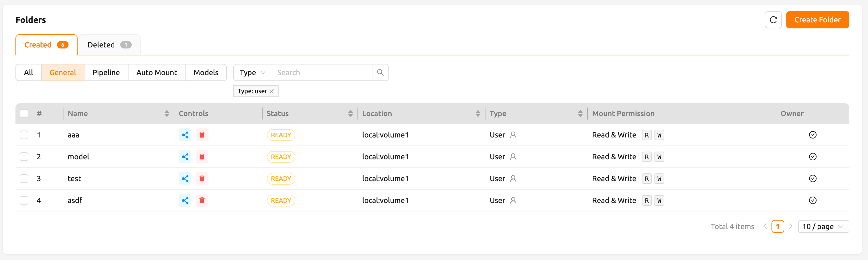
Task: Click the user icon in test row
Action: pos(513,179)
